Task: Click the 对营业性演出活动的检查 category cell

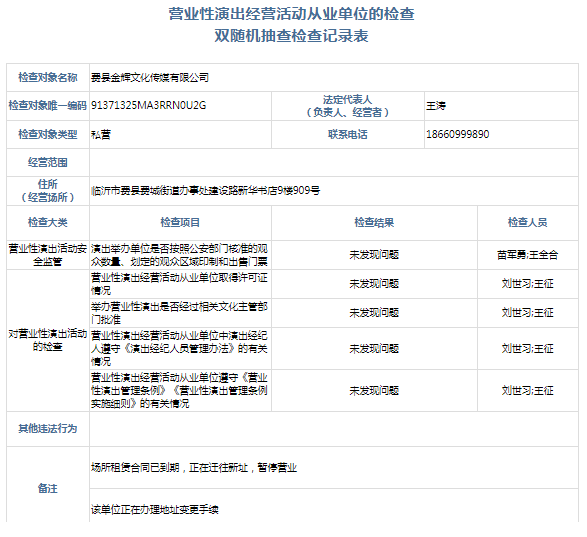Action: pos(48,340)
